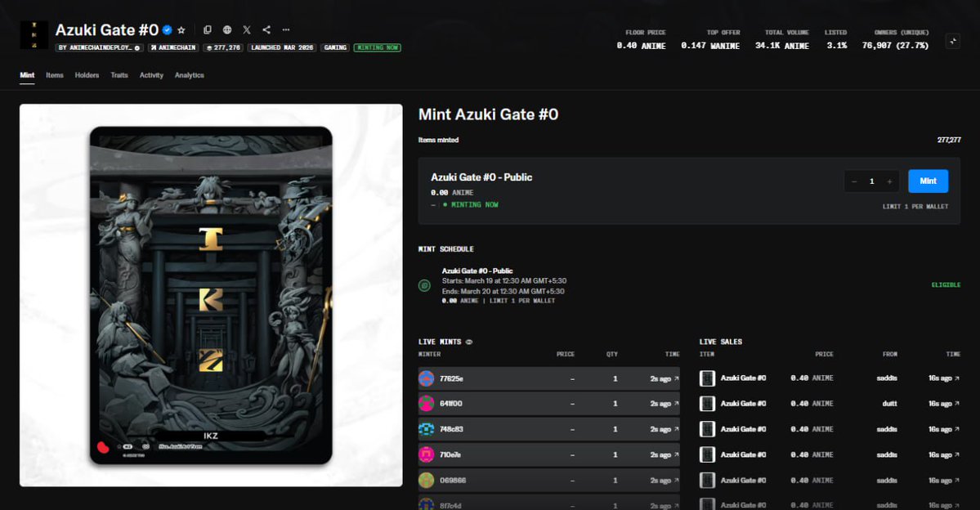Click the PRICE column header in Live Sales
This screenshot has width=980, height=510.
pyautogui.click(x=824, y=355)
